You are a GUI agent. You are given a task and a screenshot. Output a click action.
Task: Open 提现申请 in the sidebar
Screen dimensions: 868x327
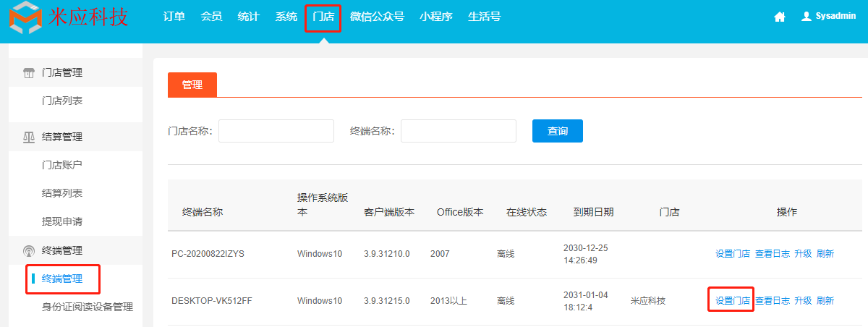point(62,221)
